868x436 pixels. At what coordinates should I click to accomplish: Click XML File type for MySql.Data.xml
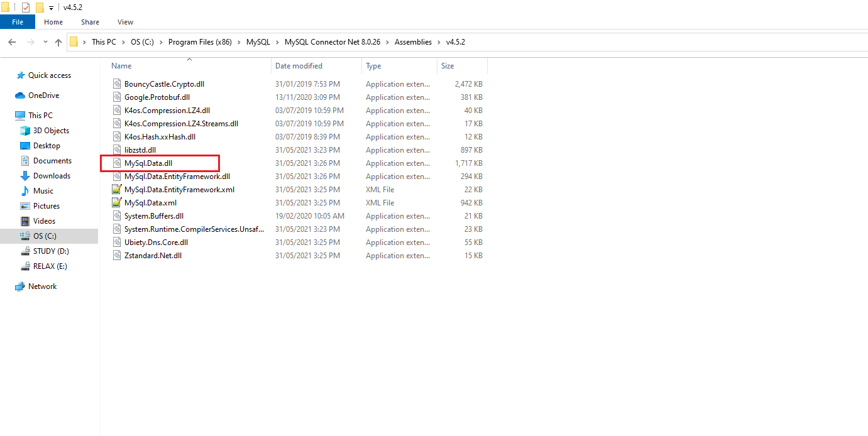point(380,203)
